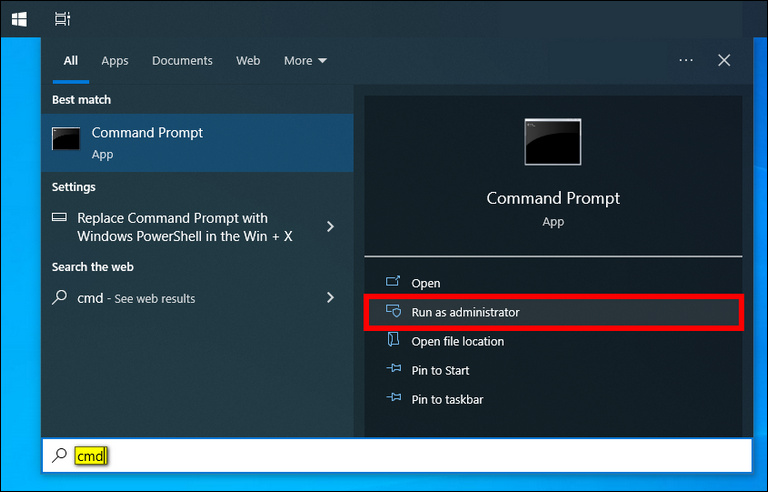768x492 pixels.
Task: Click the large Command Prompt preview icon
Action: point(552,142)
